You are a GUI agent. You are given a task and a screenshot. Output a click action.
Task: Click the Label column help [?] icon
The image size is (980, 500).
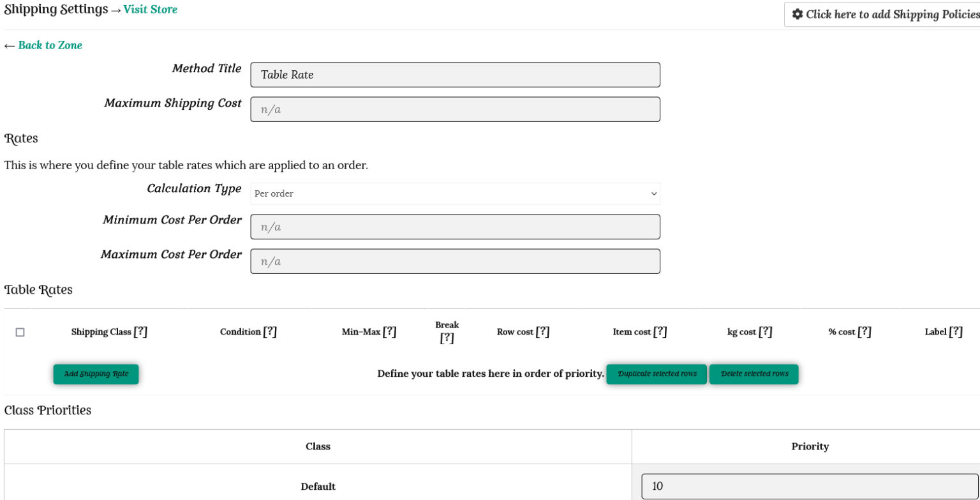click(x=956, y=331)
